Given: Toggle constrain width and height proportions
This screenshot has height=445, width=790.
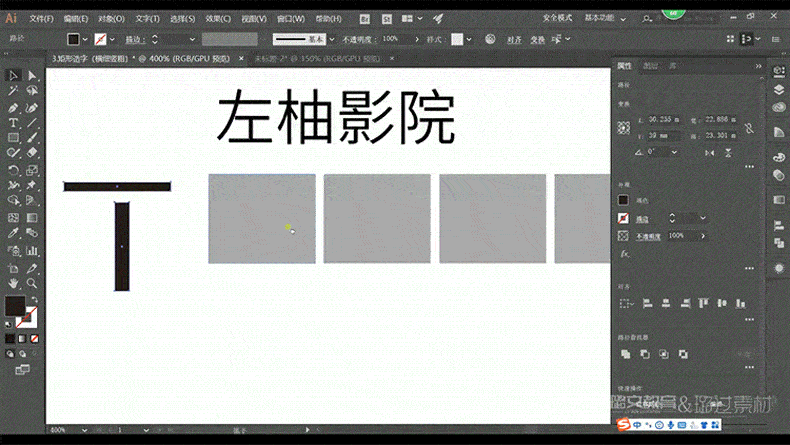Looking at the screenshot, I should pos(750,129).
